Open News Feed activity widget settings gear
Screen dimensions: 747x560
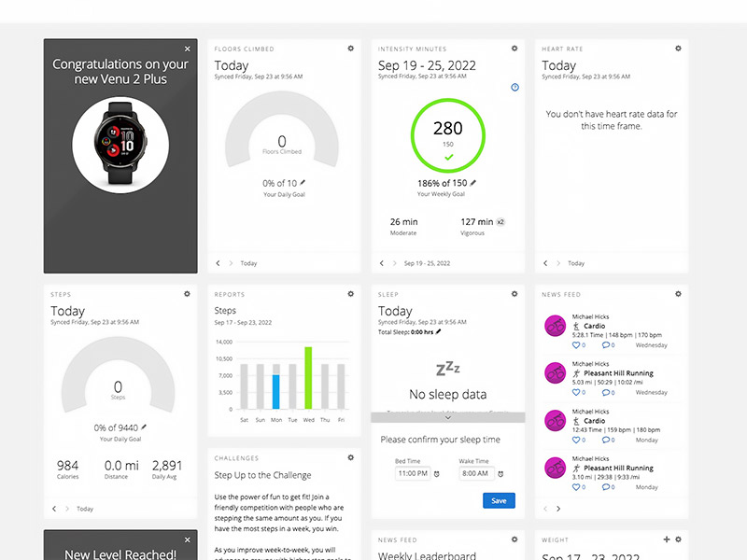click(678, 294)
